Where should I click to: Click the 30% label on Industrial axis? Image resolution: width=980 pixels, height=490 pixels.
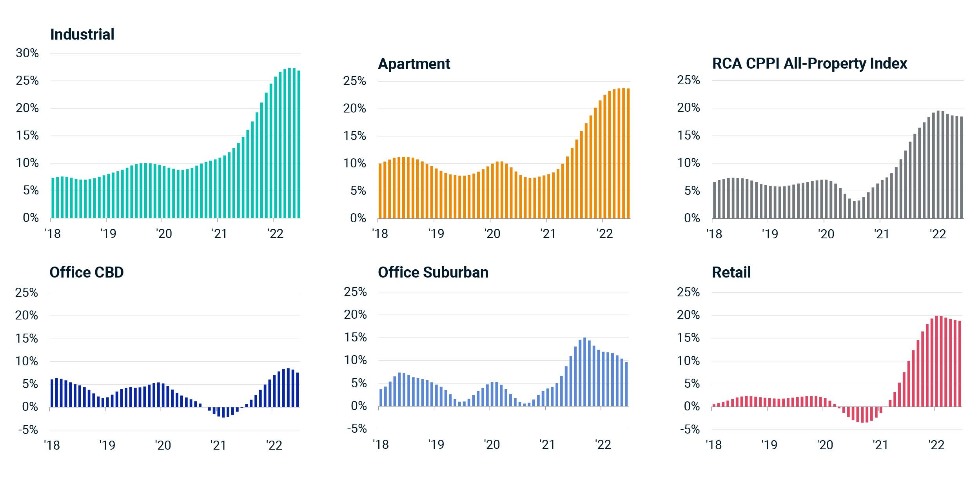(x=27, y=53)
